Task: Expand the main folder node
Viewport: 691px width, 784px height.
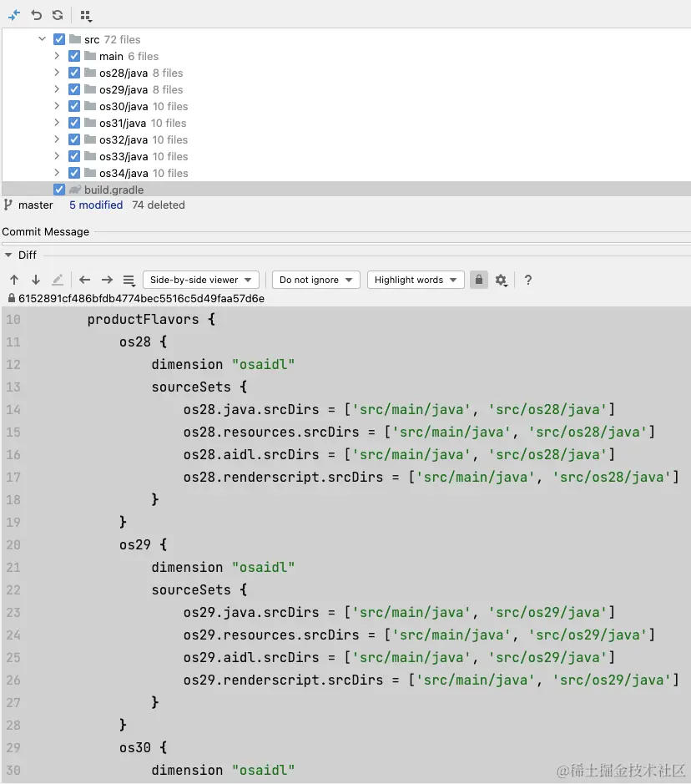Action: tap(57, 55)
